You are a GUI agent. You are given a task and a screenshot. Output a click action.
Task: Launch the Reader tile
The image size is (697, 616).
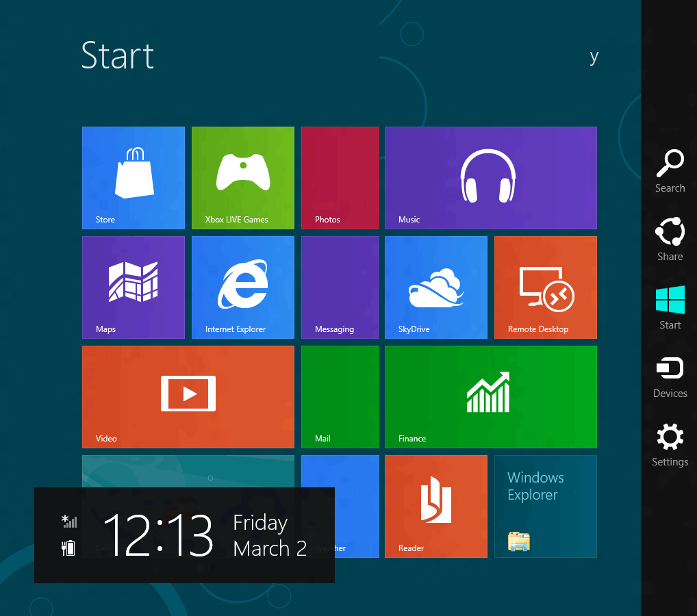point(436,506)
